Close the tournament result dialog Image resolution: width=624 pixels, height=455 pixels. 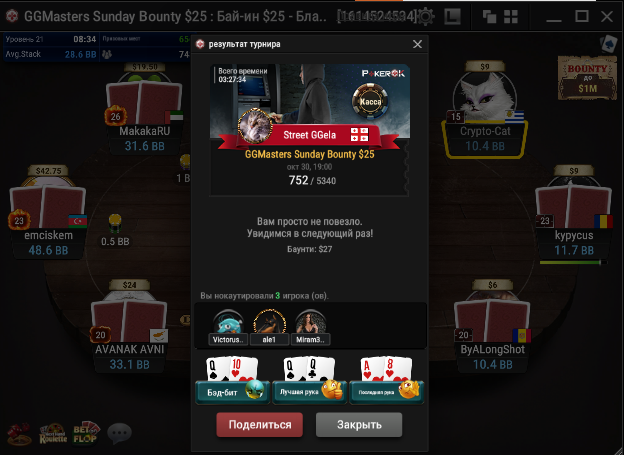[417, 44]
